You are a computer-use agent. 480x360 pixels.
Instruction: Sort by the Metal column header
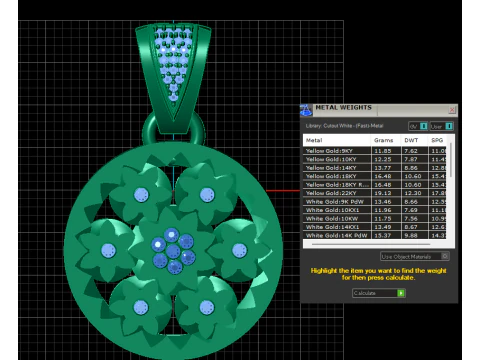tap(337, 140)
